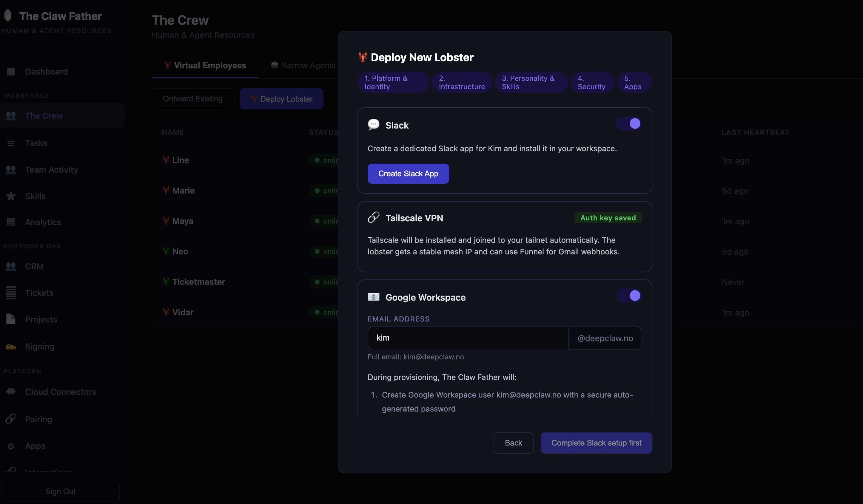863x504 pixels.
Task: Click the Tasks list icon in the sidebar
Action: [x=11, y=143]
